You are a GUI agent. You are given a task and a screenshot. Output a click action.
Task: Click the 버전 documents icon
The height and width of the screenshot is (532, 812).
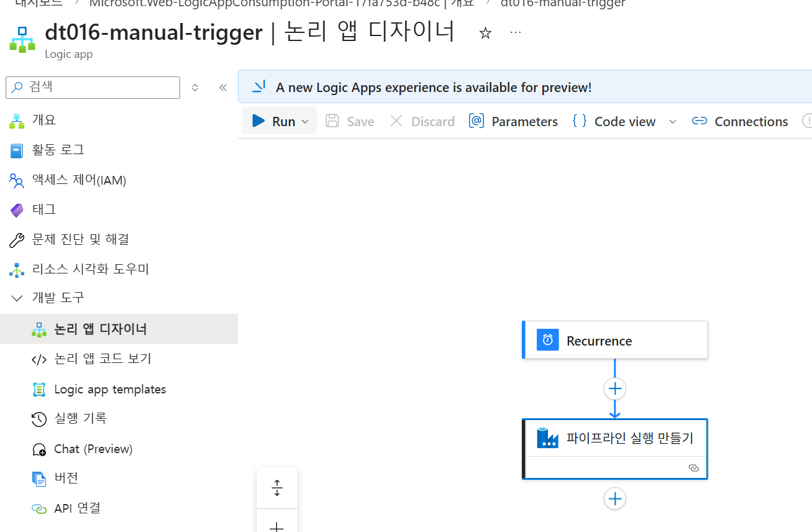[x=39, y=479]
